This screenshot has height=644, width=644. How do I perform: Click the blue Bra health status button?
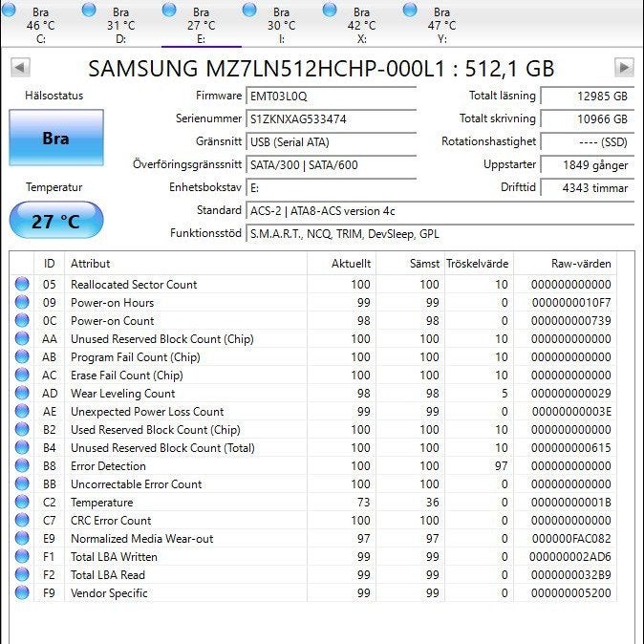[56, 138]
